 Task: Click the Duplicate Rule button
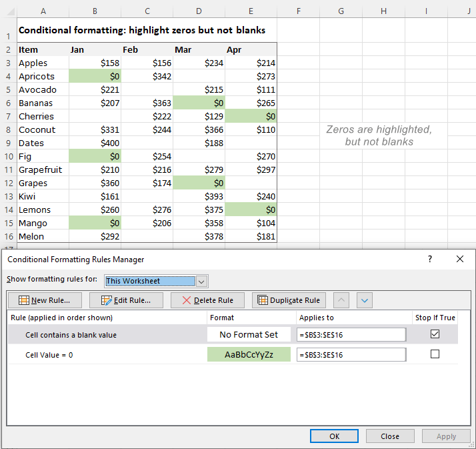289,300
